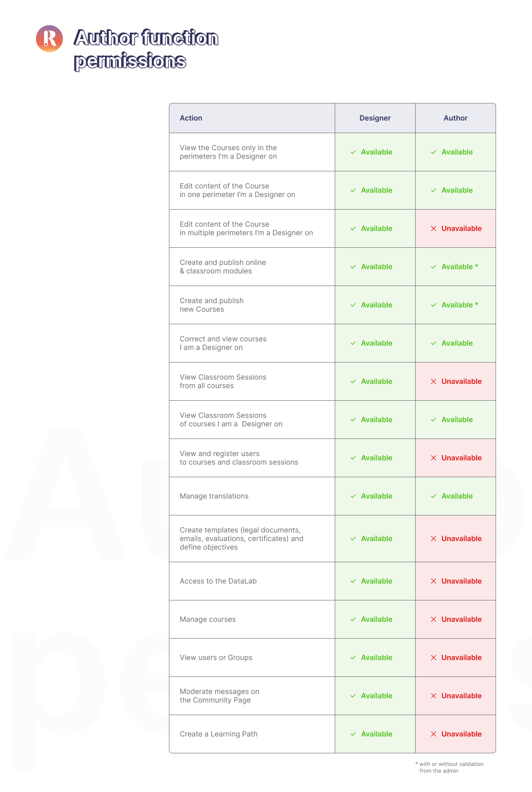Click the Author X icon for Access to the DataLab
Image resolution: width=532 pixels, height=792 pixels.
[x=434, y=581]
